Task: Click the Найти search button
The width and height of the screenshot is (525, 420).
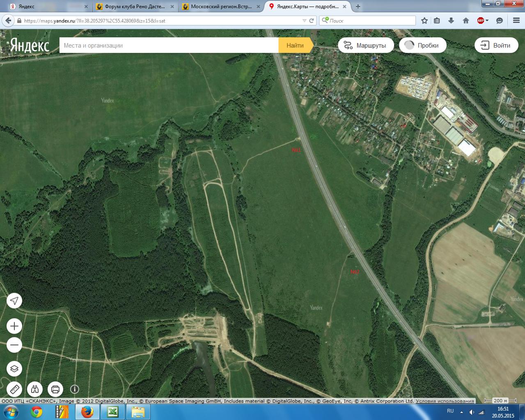Action: [295, 46]
